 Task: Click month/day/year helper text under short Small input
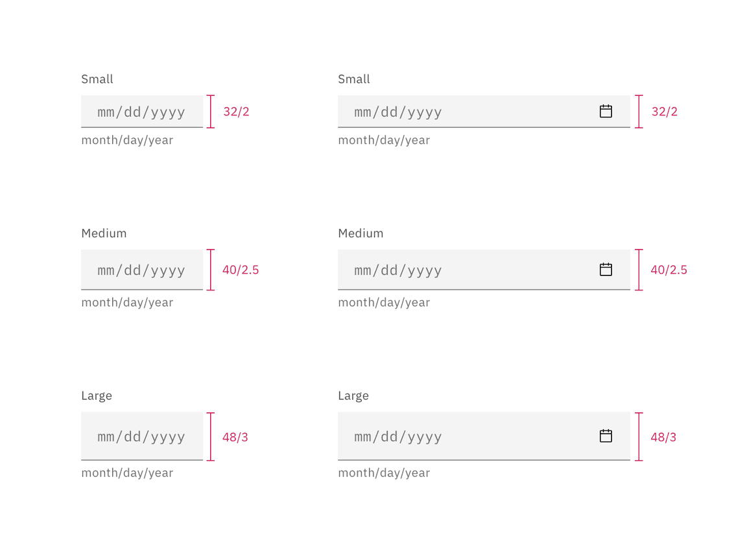pos(127,140)
